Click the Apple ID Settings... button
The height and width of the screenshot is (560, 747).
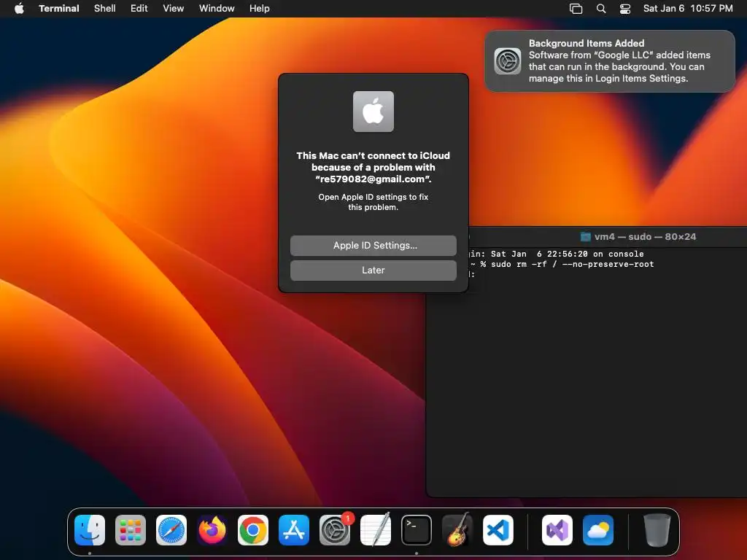click(373, 245)
